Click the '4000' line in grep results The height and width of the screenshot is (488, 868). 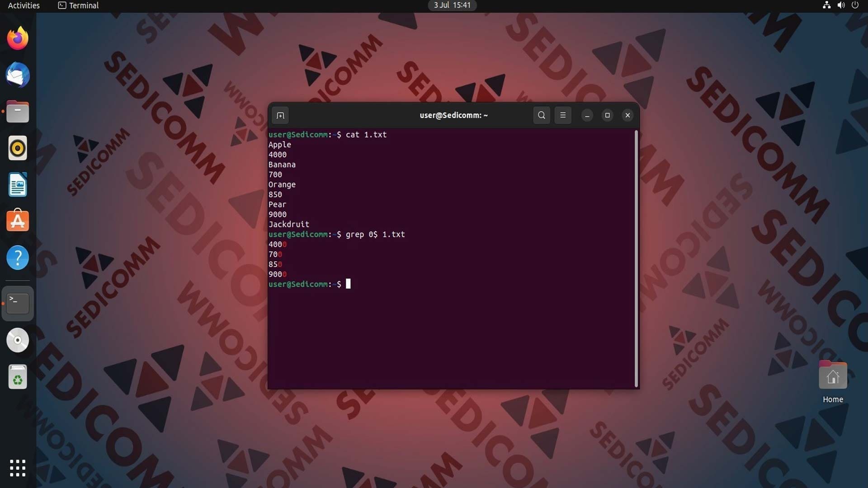click(x=278, y=244)
